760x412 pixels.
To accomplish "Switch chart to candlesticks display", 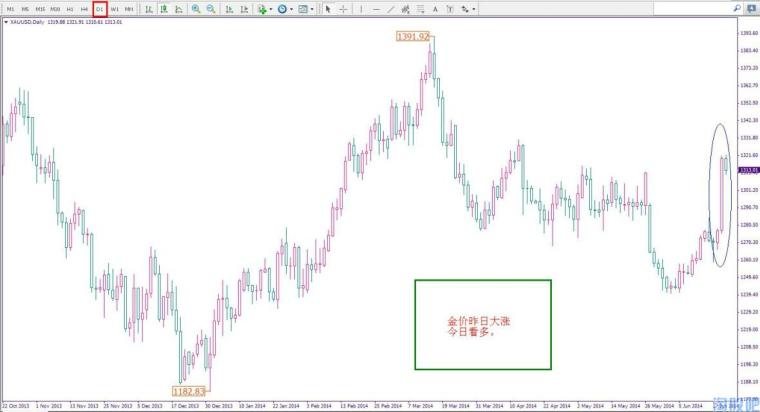I will (164, 9).
